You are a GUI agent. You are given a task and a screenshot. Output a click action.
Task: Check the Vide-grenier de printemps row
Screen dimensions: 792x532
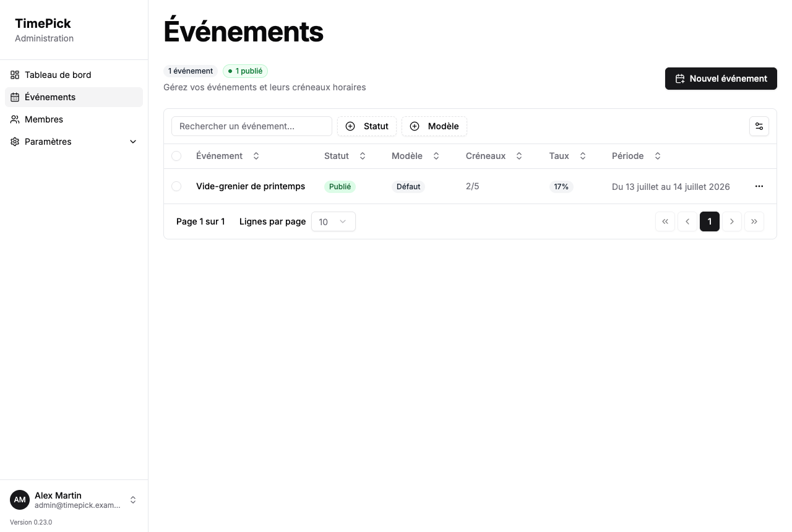(x=176, y=186)
